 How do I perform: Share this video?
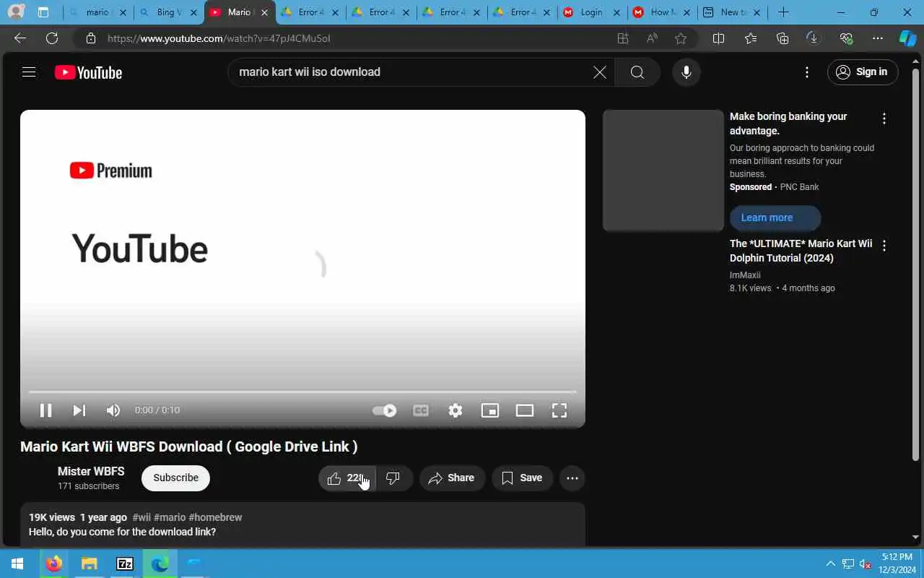452,478
